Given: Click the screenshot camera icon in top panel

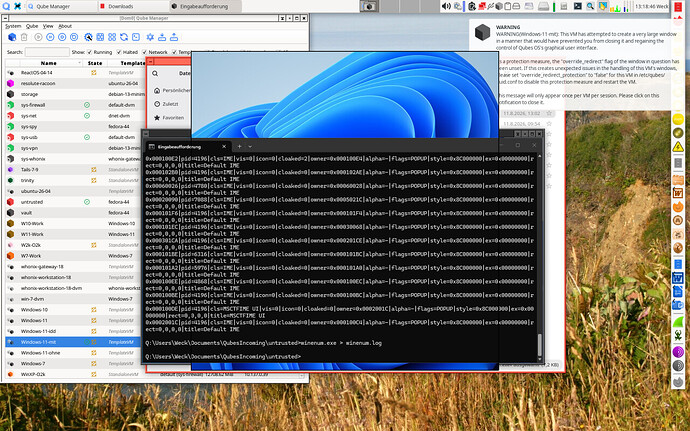Looking at the screenshot, I should (x=369, y=6).
